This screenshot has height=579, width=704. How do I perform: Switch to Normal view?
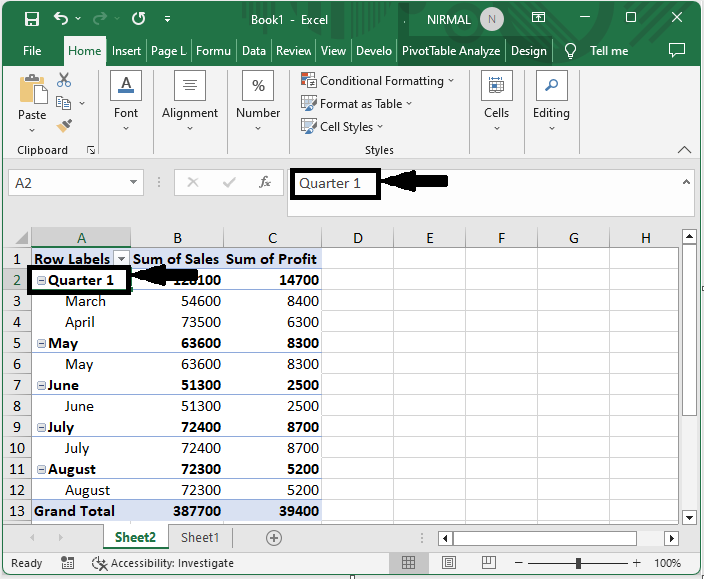[x=408, y=563]
